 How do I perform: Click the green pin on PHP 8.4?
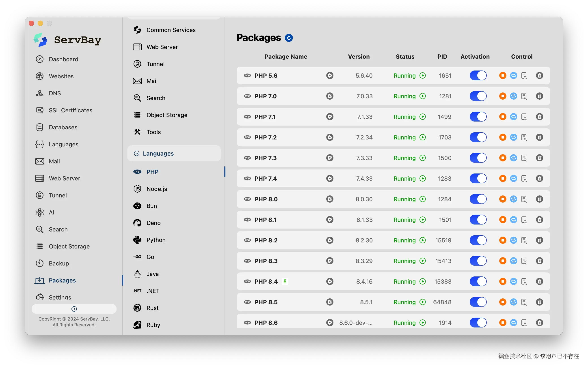click(x=285, y=281)
